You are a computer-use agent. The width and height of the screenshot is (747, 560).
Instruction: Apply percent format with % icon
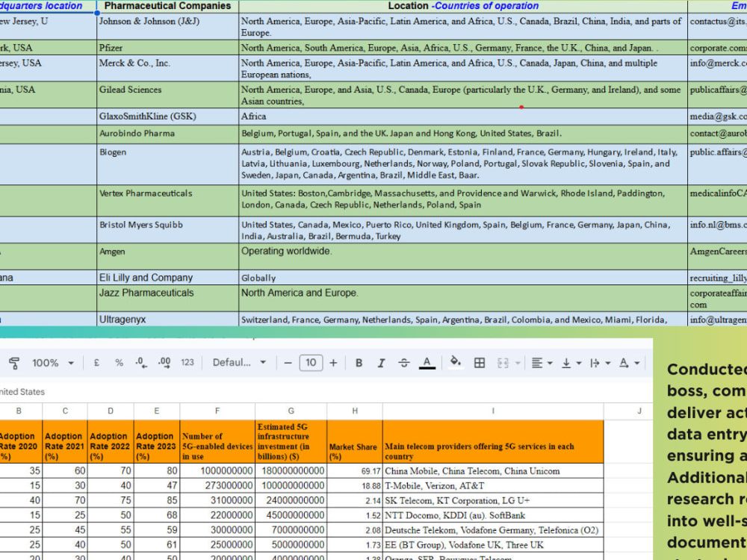tap(119, 363)
